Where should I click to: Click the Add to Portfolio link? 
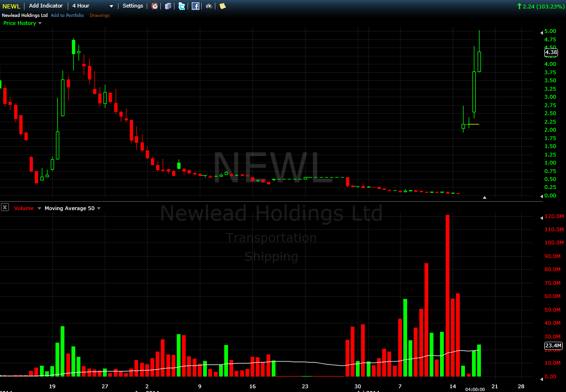pos(67,16)
